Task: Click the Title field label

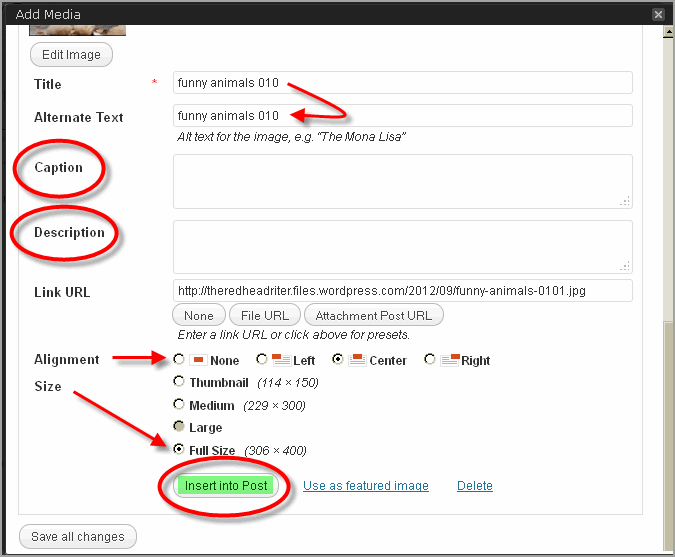Action: click(x=48, y=84)
